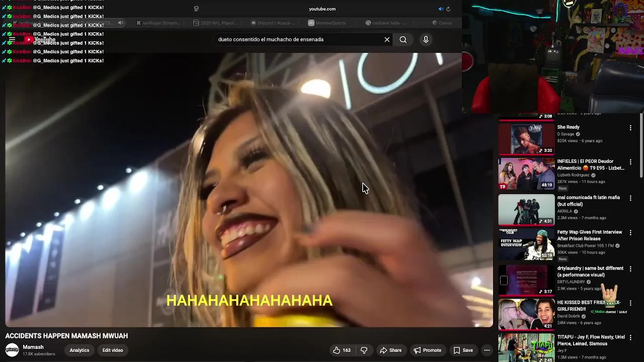This screenshot has width=644, height=362.
Task: Open Breakfast Club Power 105.1 FM channel
Action: click(x=586, y=246)
